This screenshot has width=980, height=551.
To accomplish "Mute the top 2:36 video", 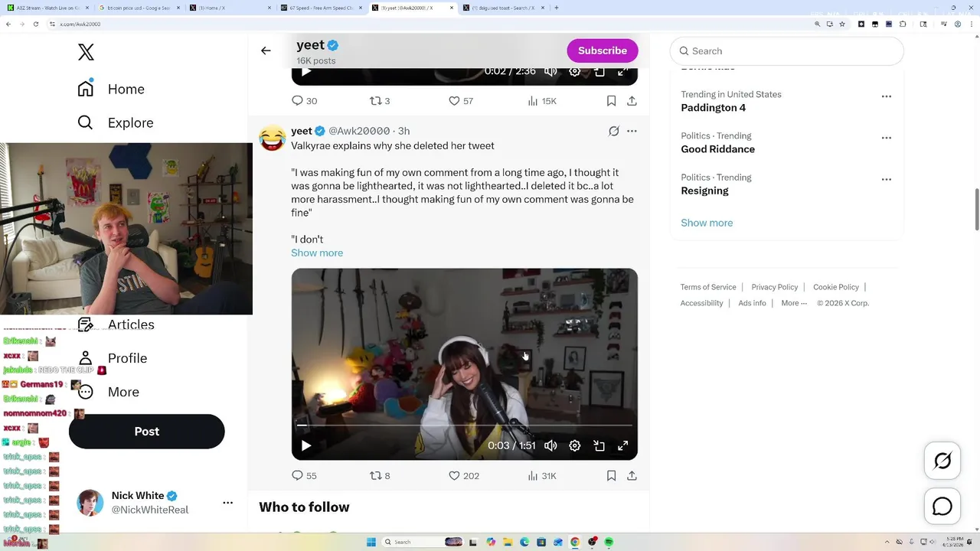I will (550, 71).
